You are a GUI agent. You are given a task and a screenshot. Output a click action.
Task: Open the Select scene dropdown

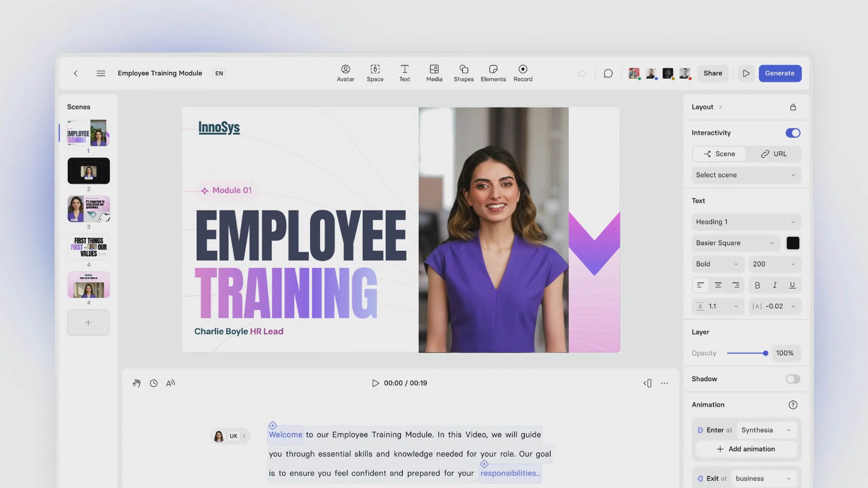coord(746,175)
